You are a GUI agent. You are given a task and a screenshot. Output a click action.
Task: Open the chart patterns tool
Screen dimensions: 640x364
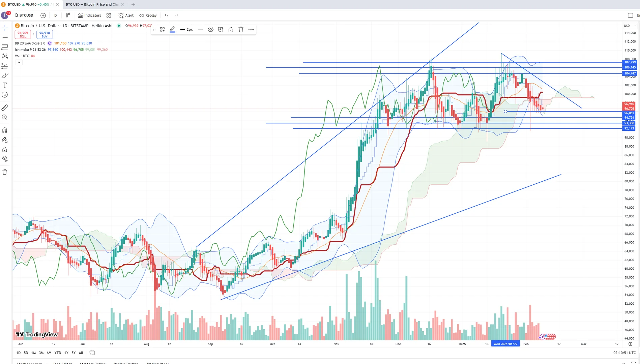click(x=5, y=56)
